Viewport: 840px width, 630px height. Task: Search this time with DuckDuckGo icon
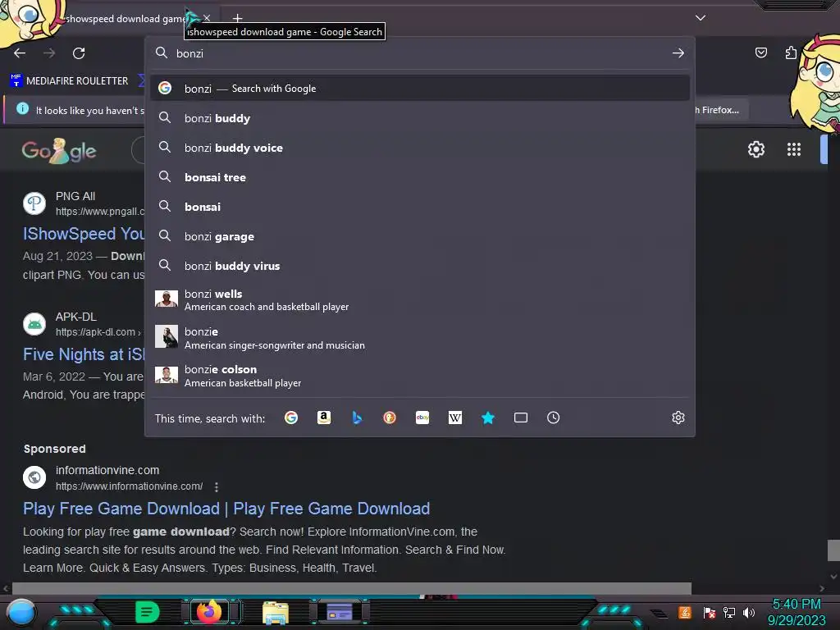[x=390, y=418]
